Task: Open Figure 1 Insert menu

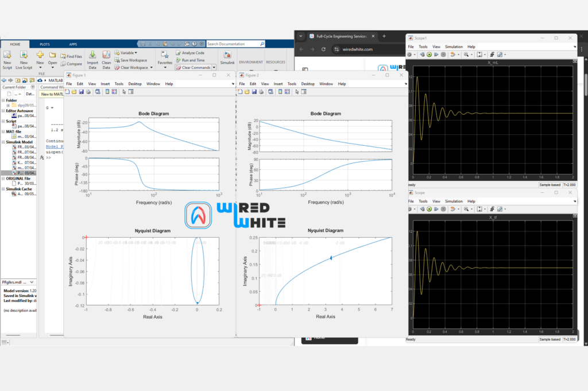Action: [x=105, y=84]
